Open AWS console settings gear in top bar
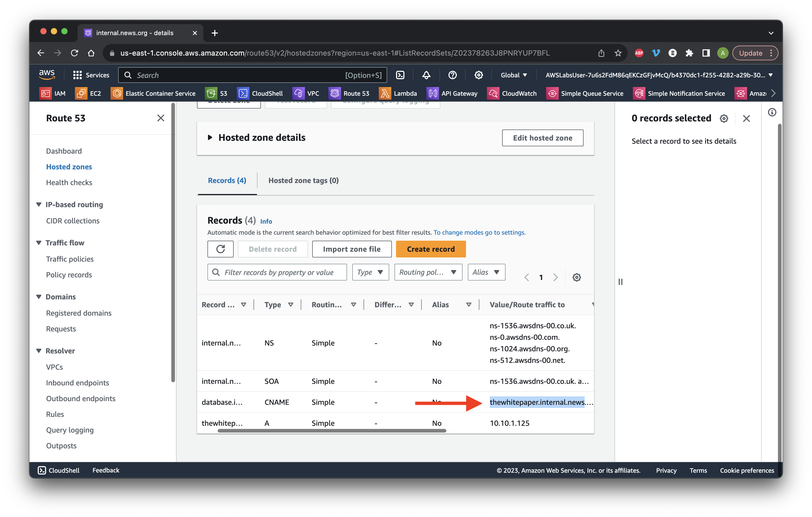The height and width of the screenshot is (517, 812). (x=479, y=75)
